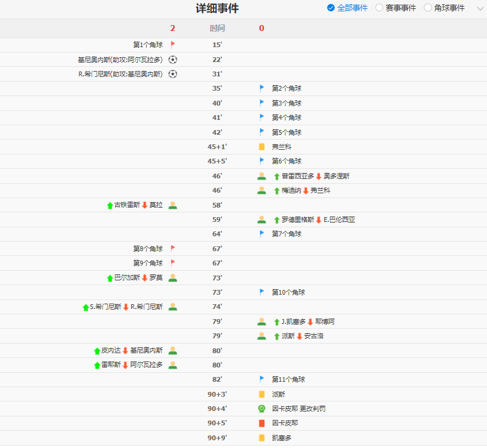Click the substitution icon for 皮内达 at 80'
This screenshot has height=448, width=487.
[x=172, y=350]
